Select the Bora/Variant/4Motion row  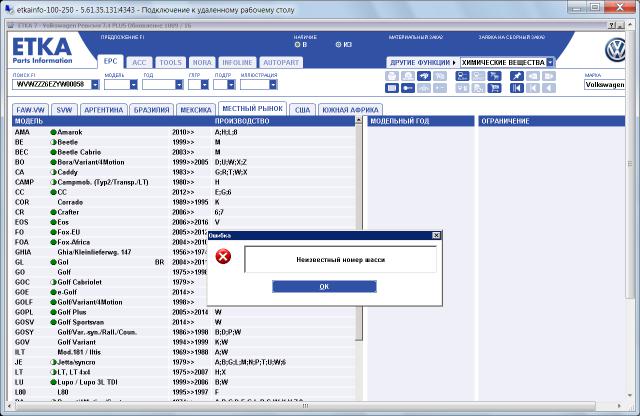click(184, 162)
